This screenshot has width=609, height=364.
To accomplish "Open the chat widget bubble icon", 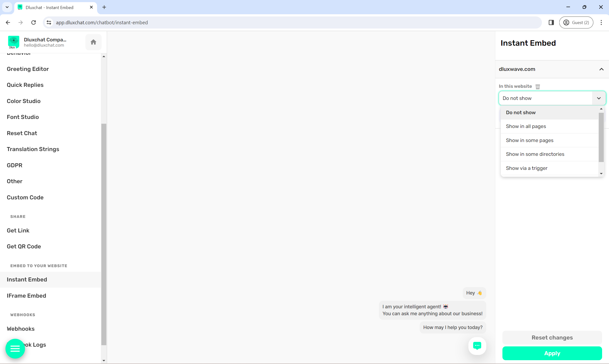I will 477,346.
